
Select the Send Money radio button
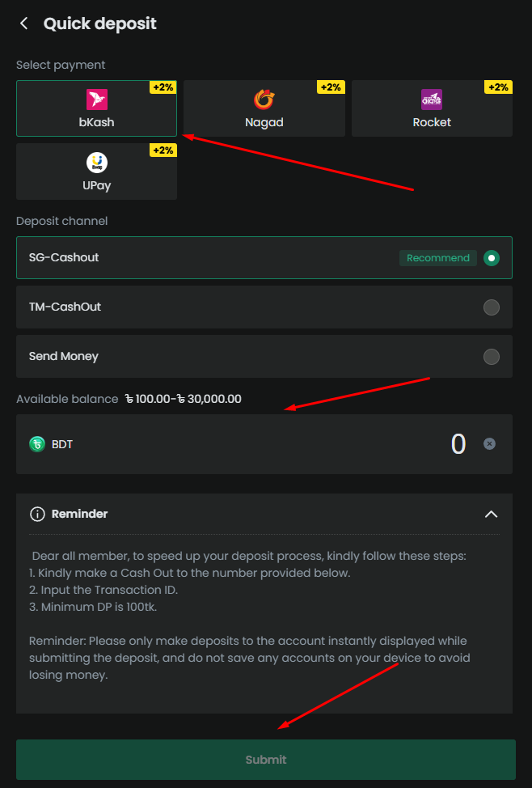click(492, 357)
